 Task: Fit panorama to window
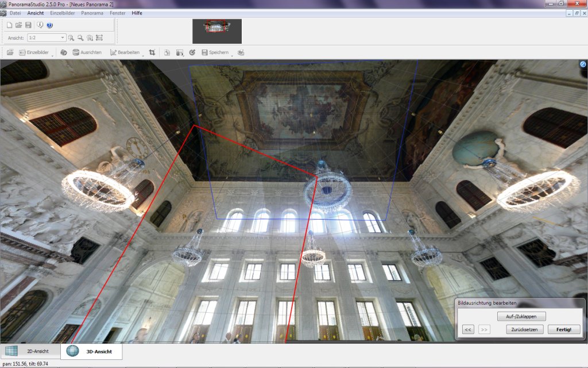(99, 37)
